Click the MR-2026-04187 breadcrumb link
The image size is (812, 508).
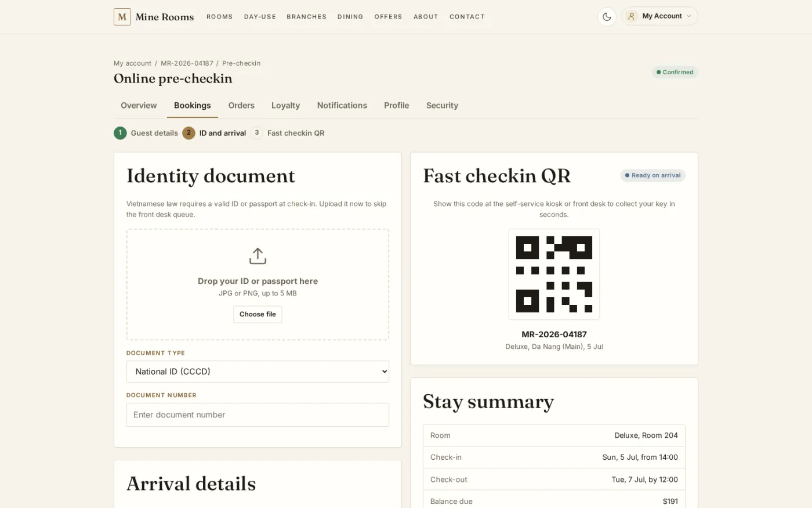tap(187, 63)
